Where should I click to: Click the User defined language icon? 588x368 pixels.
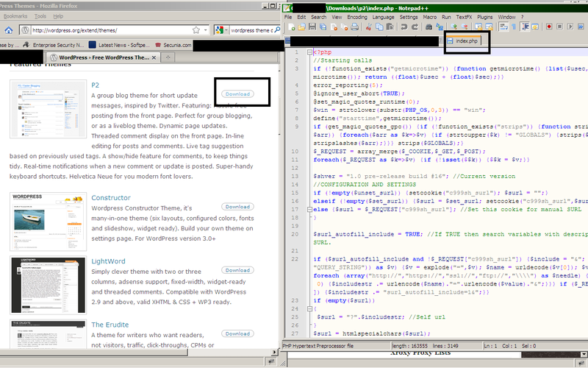[x=535, y=26]
